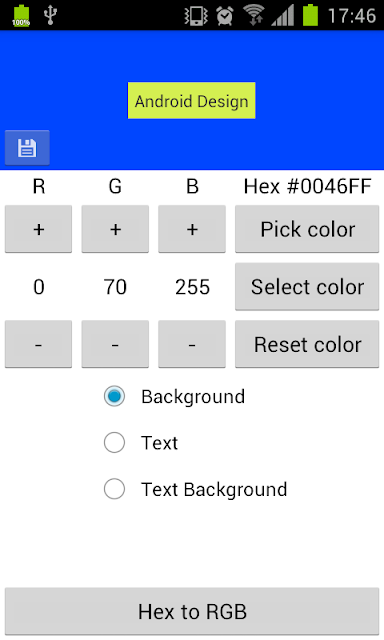The width and height of the screenshot is (384, 640).
Task: Tap the Hex #0046FF value text
Action: [307, 187]
